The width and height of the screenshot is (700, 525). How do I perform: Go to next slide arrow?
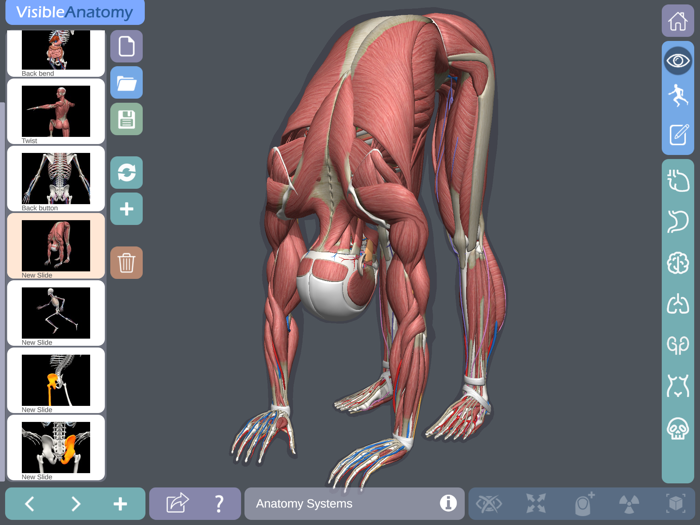(x=75, y=504)
